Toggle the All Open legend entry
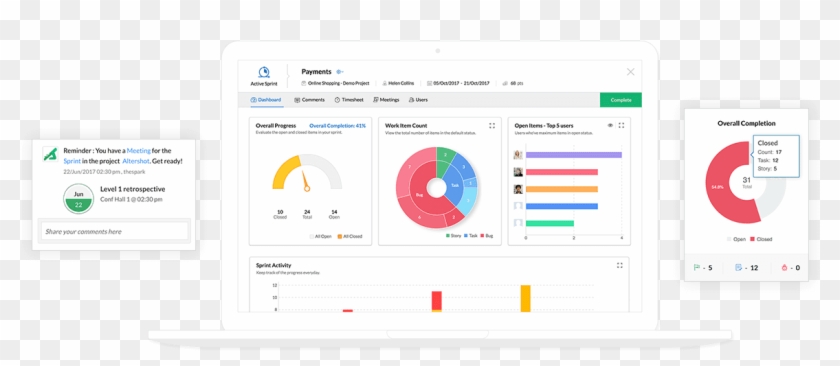Viewport: 840px width, 366px height. coord(322,236)
